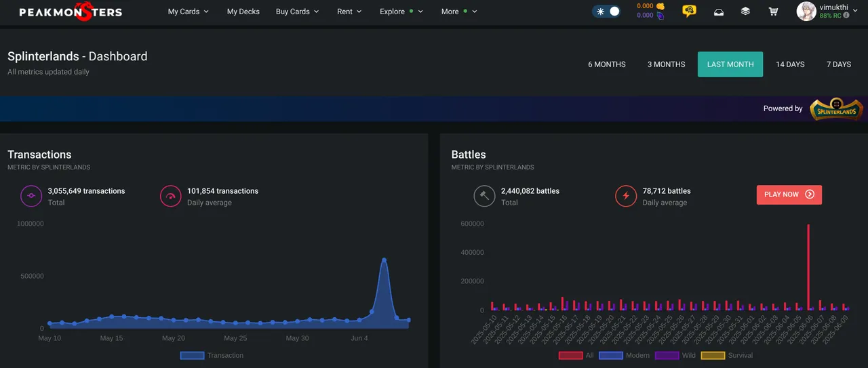
Task: Click the daily average transactions gauge icon
Action: click(x=171, y=197)
